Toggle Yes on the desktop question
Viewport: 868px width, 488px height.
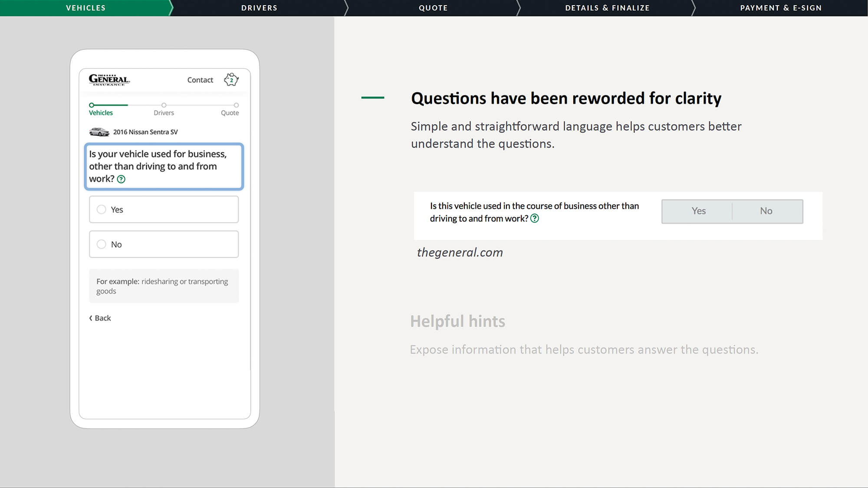698,211
